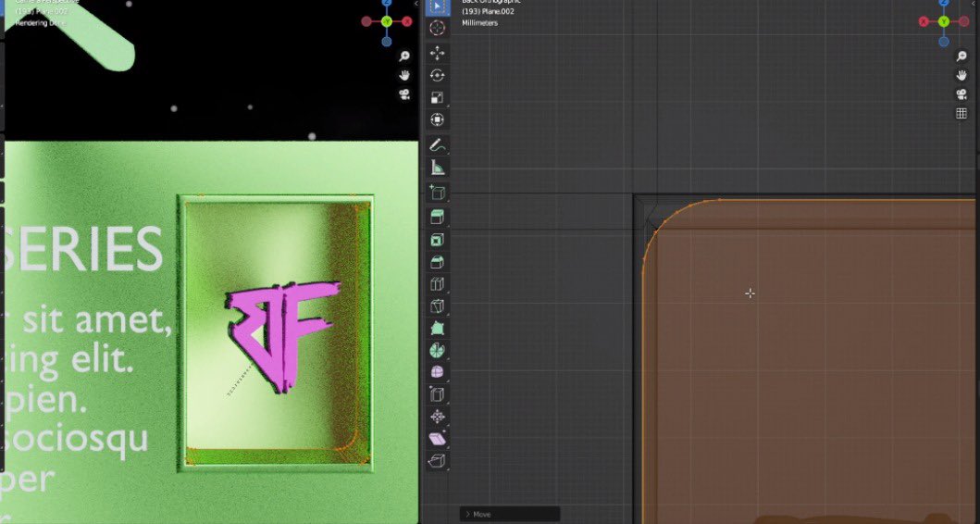Screen dimensions: 980x524
Task: Click red X axis in left viewport gizmo
Action: 407,22
